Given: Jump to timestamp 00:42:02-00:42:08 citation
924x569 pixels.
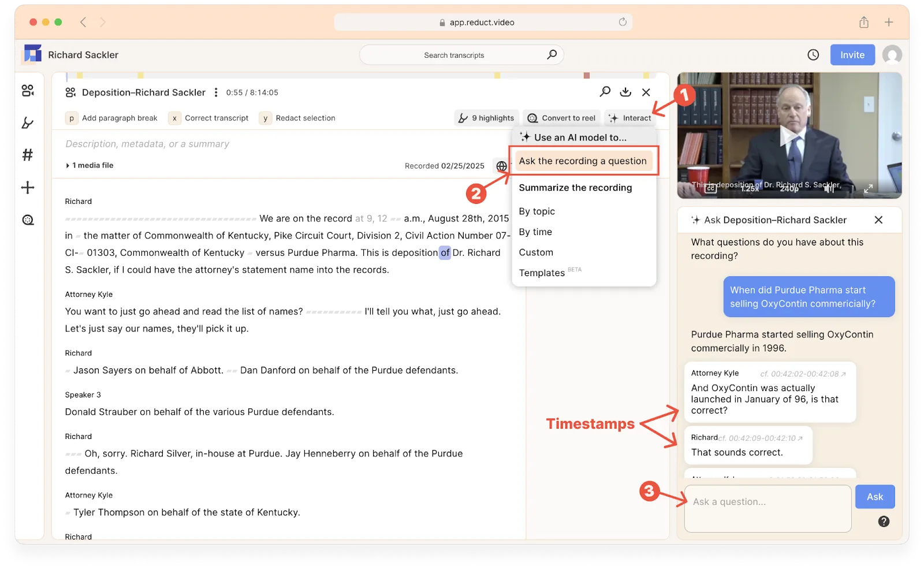Looking at the screenshot, I should 803,374.
